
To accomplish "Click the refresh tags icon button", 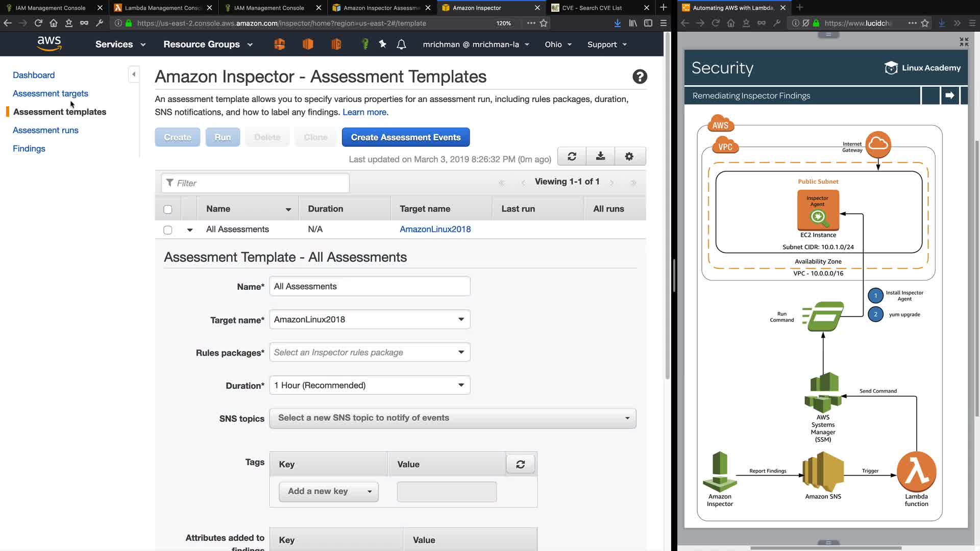I will (x=520, y=464).
